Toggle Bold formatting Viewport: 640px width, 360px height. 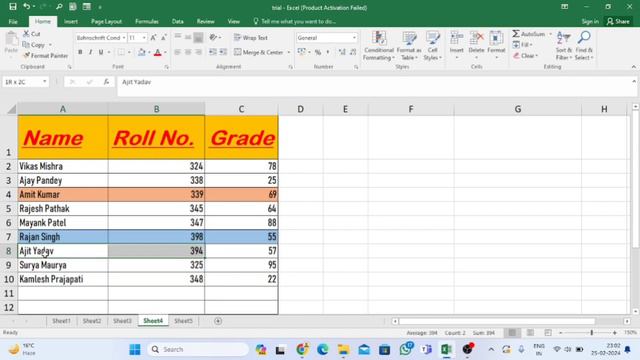[x=80, y=52]
